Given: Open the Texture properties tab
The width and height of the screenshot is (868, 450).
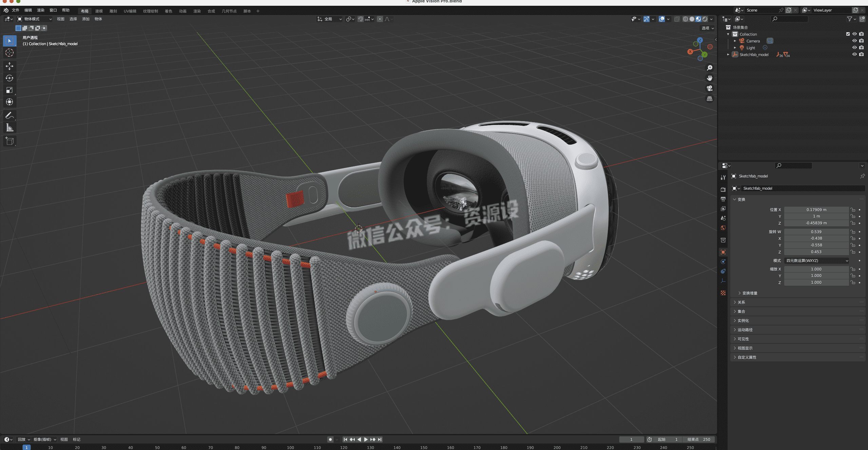Looking at the screenshot, I should [723, 293].
